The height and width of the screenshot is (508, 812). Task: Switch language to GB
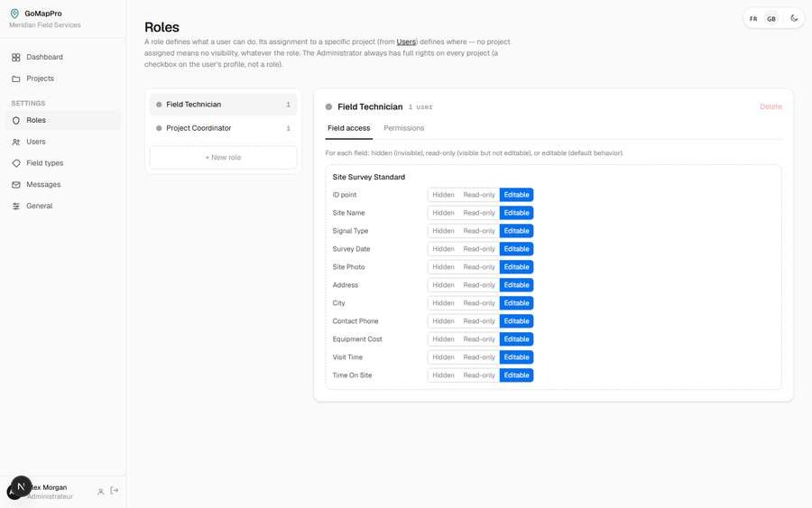pos(771,19)
